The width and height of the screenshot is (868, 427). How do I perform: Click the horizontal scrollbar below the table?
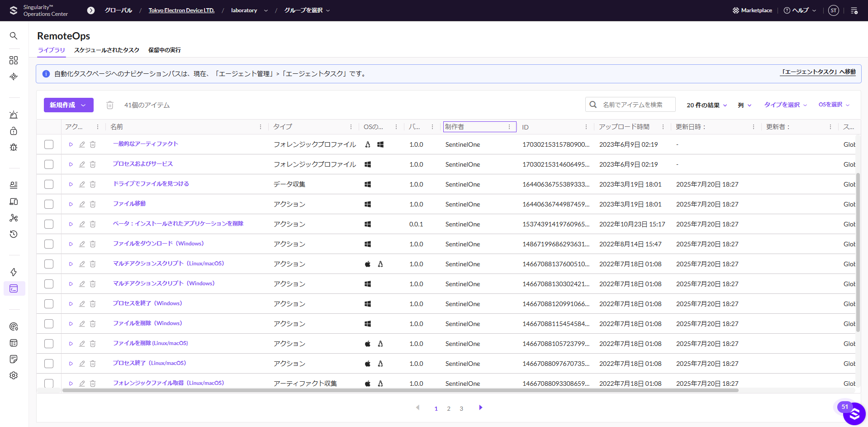click(400, 390)
